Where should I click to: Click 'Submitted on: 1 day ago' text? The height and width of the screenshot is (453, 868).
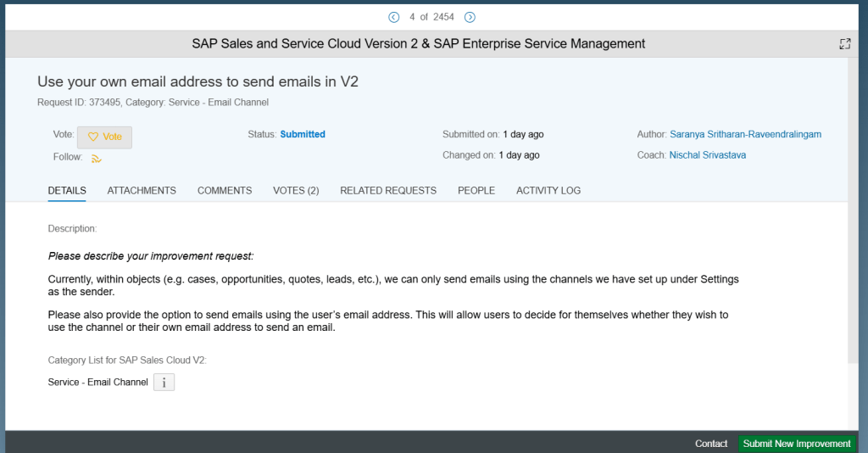coord(492,134)
